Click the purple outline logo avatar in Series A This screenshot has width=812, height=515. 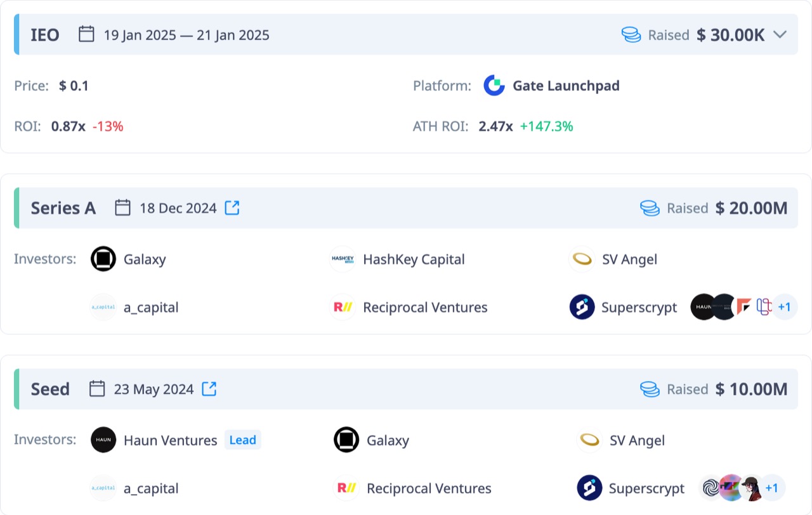[x=763, y=307]
